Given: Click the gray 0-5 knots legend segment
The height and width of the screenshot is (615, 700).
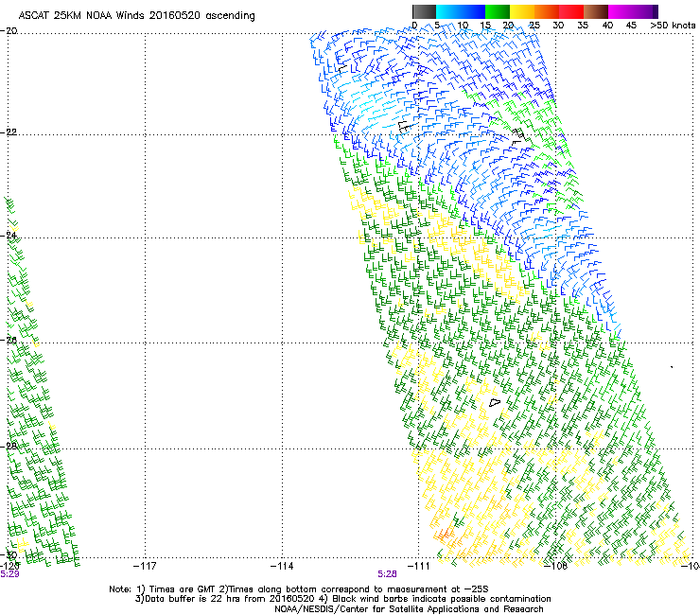Looking at the screenshot, I should click(x=424, y=11).
